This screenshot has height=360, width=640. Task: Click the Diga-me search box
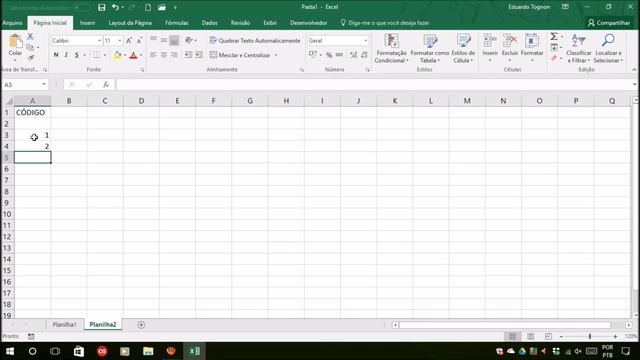coord(385,23)
